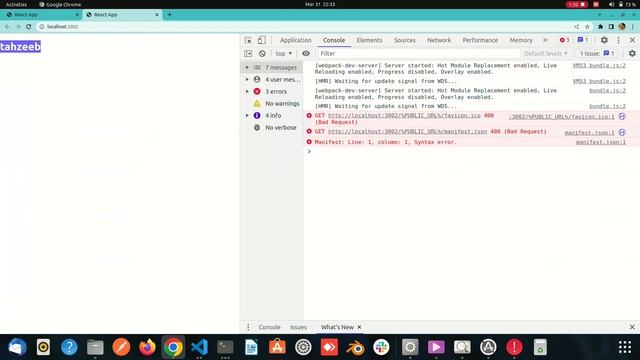The width and height of the screenshot is (640, 360).
Task: Click the tahzeeb heading on page
Action: [x=20, y=47]
